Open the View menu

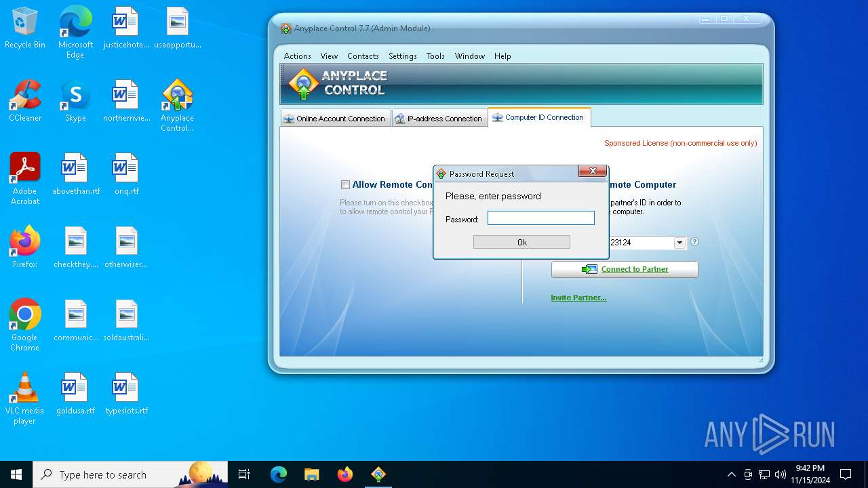329,56
